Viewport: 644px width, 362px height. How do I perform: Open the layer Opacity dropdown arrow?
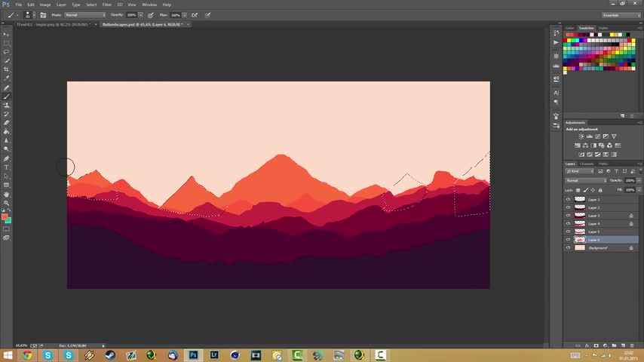pos(639,180)
